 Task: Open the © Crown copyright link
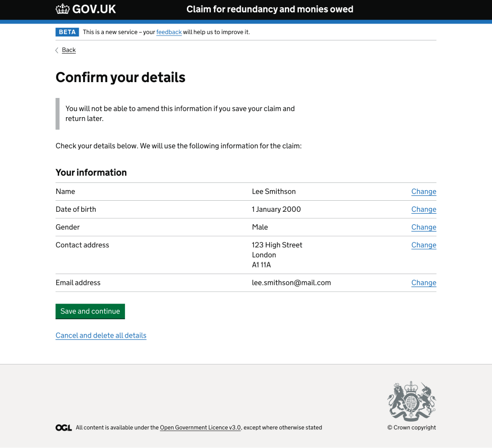(x=412, y=428)
